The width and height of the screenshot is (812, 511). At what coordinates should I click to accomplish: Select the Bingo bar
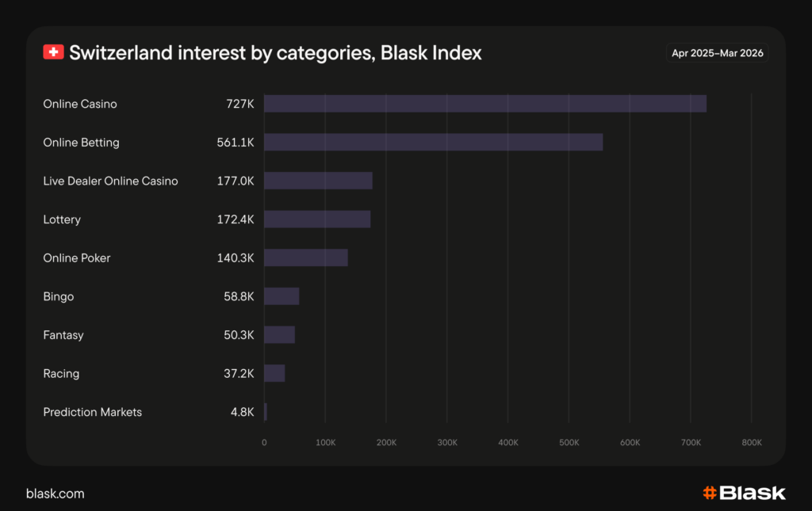pos(282,296)
